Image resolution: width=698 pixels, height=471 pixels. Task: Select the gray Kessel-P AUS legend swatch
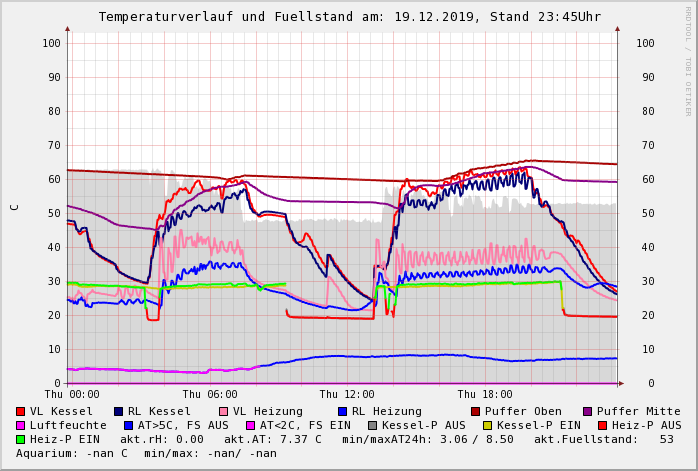tap(374, 425)
